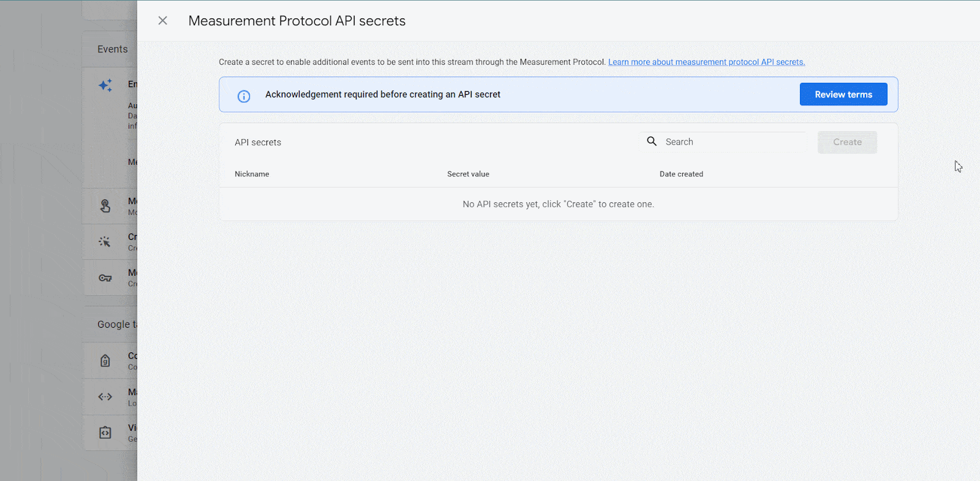This screenshot has height=481, width=980.
Task: Click the Date created column header
Action: tap(681, 174)
